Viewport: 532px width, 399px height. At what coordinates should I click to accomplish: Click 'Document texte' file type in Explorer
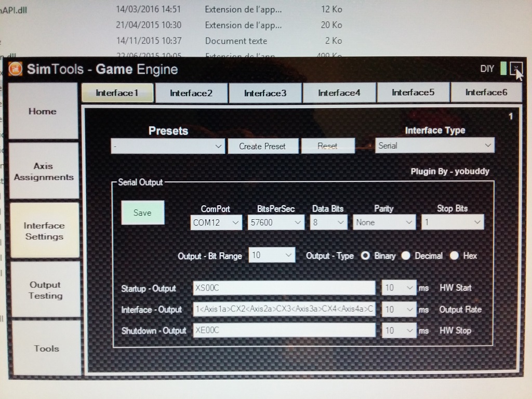[236, 41]
